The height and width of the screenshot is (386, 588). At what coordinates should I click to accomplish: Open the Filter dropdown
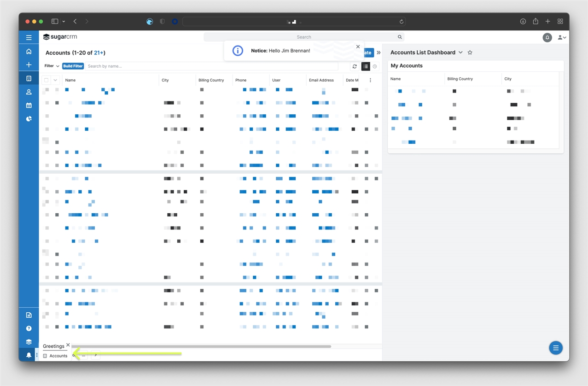point(51,66)
